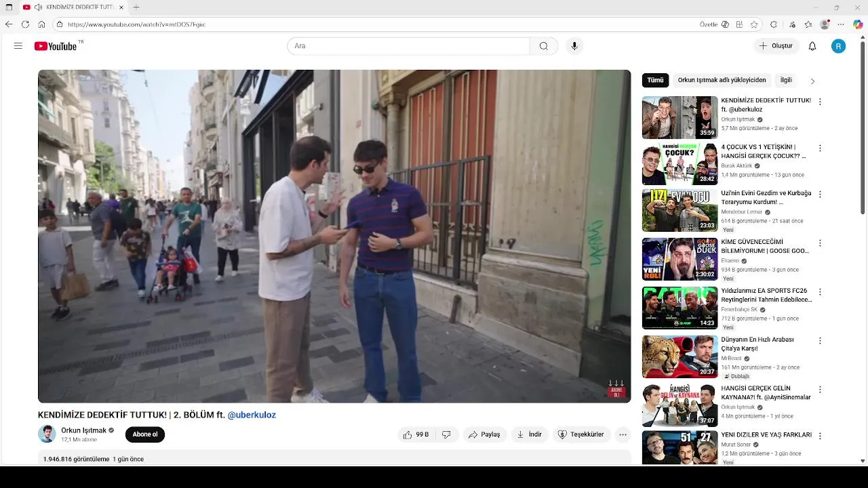Go back with browser back arrow
This screenshot has width=868, height=488.
(9, 24)
